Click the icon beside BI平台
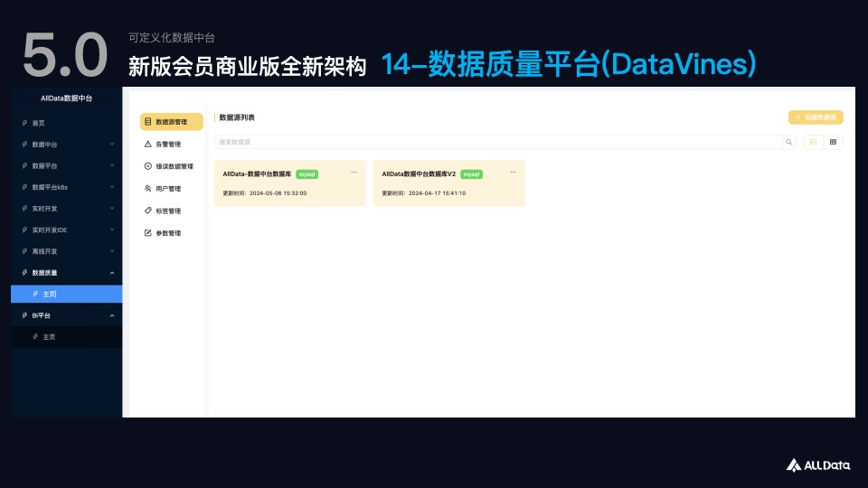The height and width of the screenshot is (488, 868). [x=24, y=315]
